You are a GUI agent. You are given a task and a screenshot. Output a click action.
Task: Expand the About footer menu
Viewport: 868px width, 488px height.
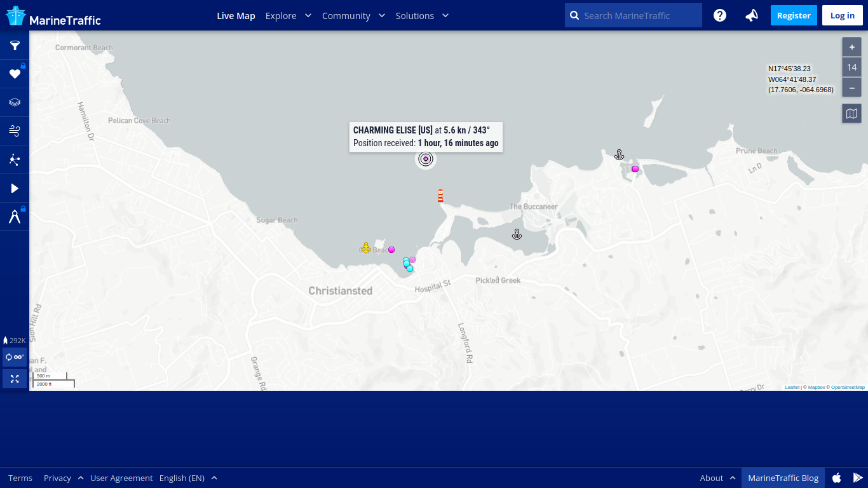pos(718,478)
